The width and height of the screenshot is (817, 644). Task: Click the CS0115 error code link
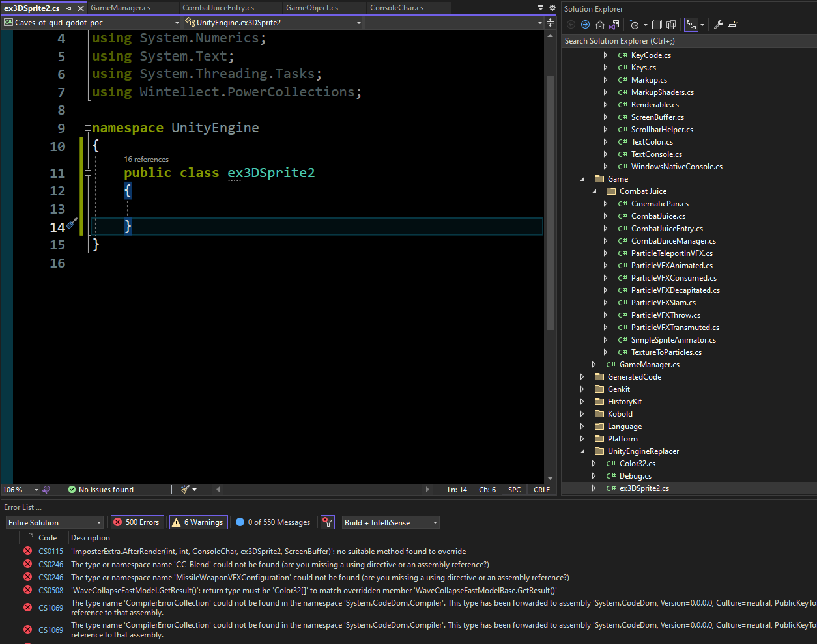pyautogui.click(x=51, y=552)
